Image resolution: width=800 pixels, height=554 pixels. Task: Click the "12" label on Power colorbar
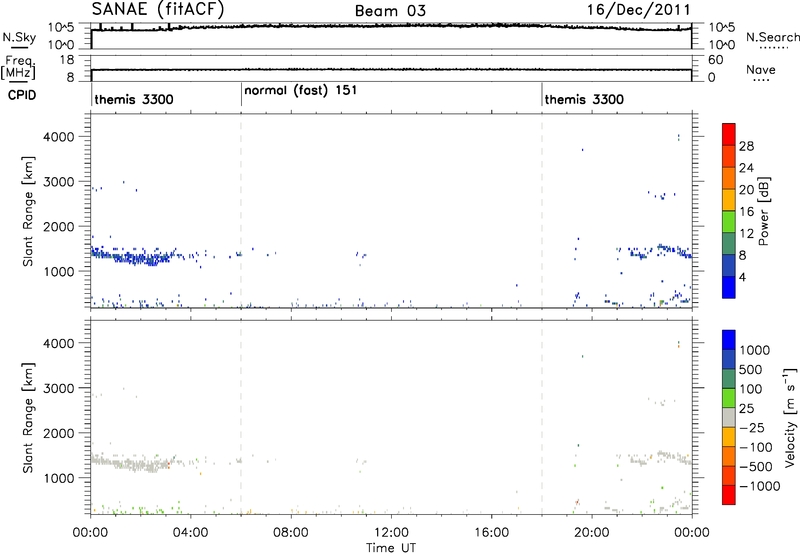click(x=746, y=233)
